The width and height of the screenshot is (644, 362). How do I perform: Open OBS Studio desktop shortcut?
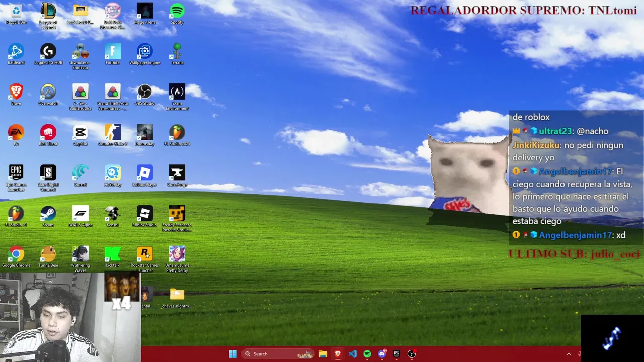click(145, 95)
